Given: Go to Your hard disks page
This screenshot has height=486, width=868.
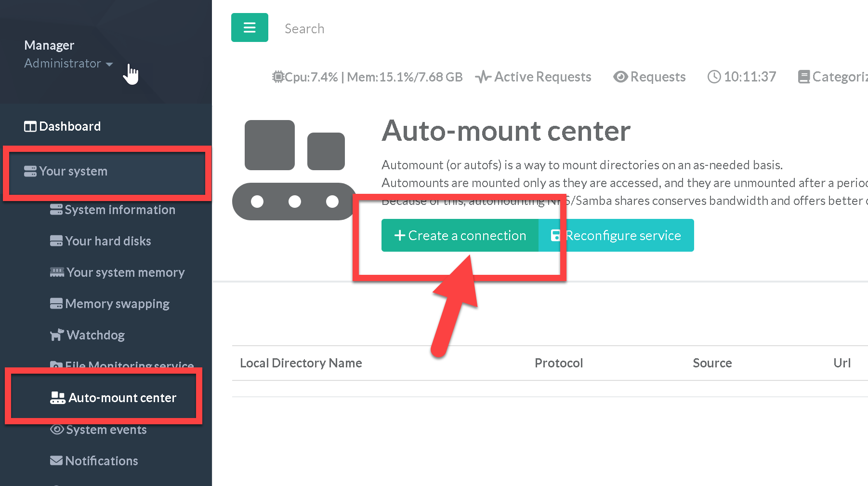Looking at the screenshot, I should (108, 241).
